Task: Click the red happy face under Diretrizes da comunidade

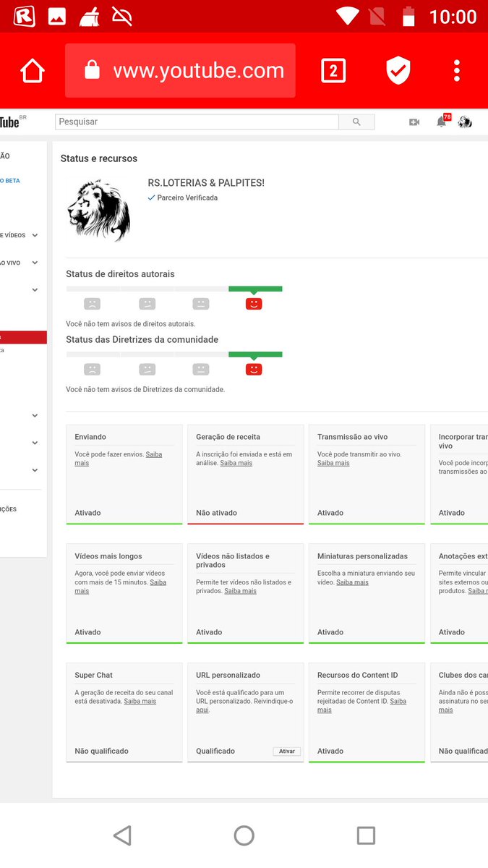Action: point(254,369)
